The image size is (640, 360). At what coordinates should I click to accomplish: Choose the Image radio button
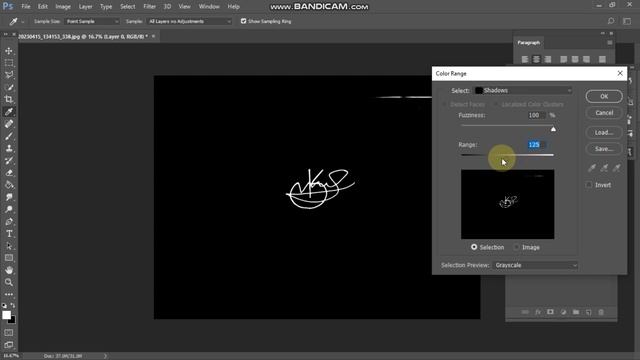(x=517, y=247)
